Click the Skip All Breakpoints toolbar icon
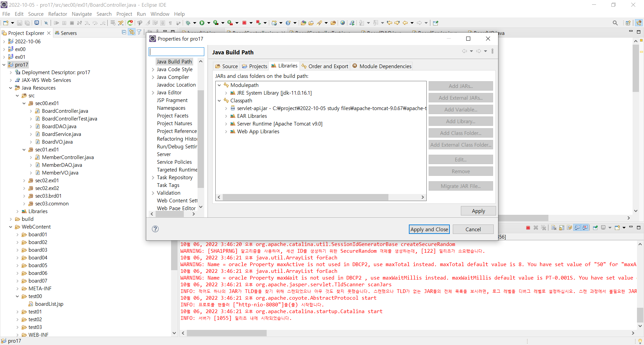The image size is (644, 345). tap(46, 23)
